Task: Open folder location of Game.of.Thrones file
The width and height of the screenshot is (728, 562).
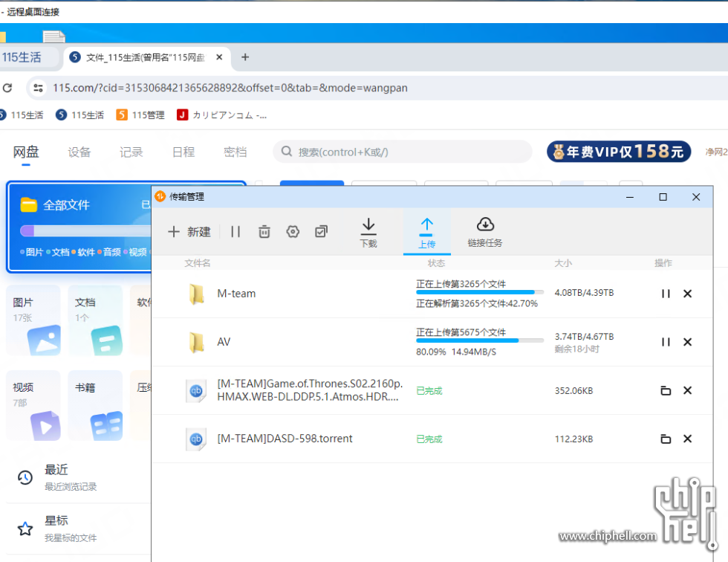Action: click(x=666, y=390)
